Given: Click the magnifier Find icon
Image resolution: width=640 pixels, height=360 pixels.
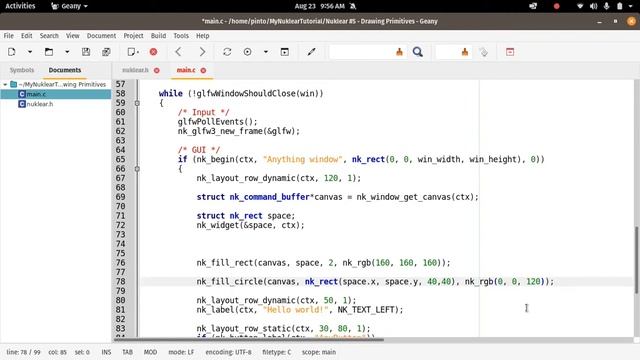Looking at the screenshot, I should pos(418,52).
